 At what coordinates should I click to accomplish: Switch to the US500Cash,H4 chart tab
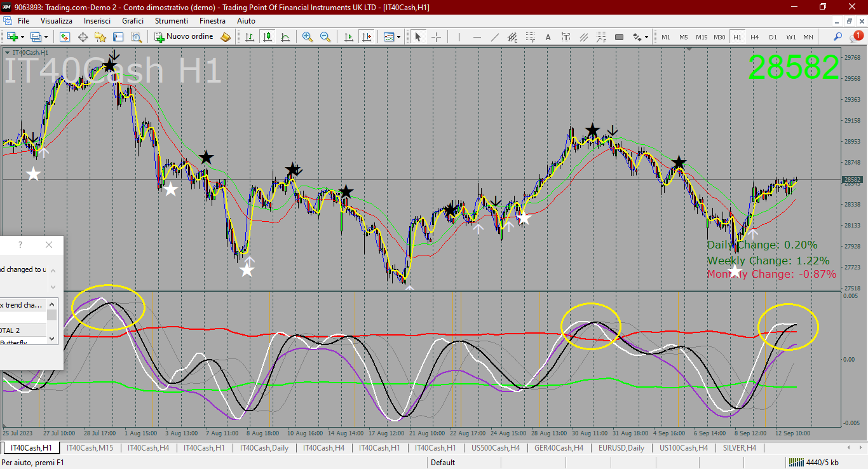496,448
